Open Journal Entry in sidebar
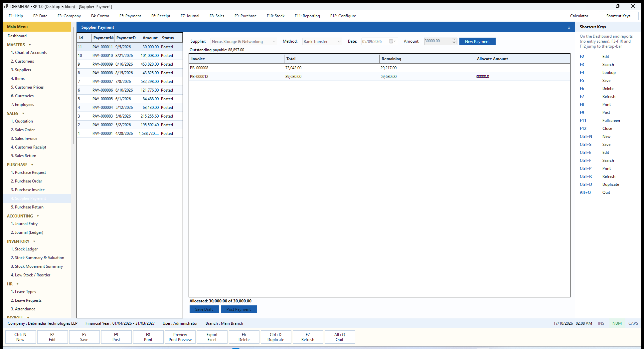644x349 pixels. (x=24, y=224)
